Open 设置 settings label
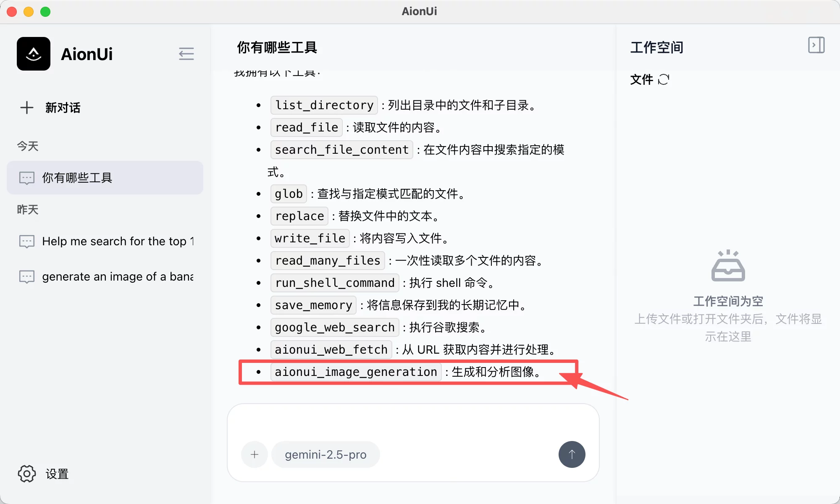The image size is (840, 504). [57, 474]
